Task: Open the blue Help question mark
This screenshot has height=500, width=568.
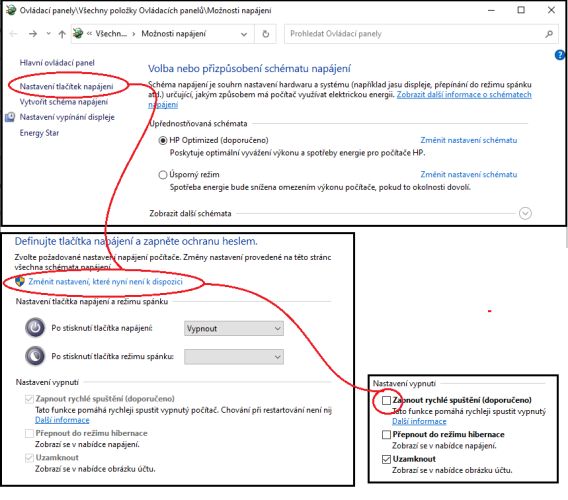Action: (560, 55)
